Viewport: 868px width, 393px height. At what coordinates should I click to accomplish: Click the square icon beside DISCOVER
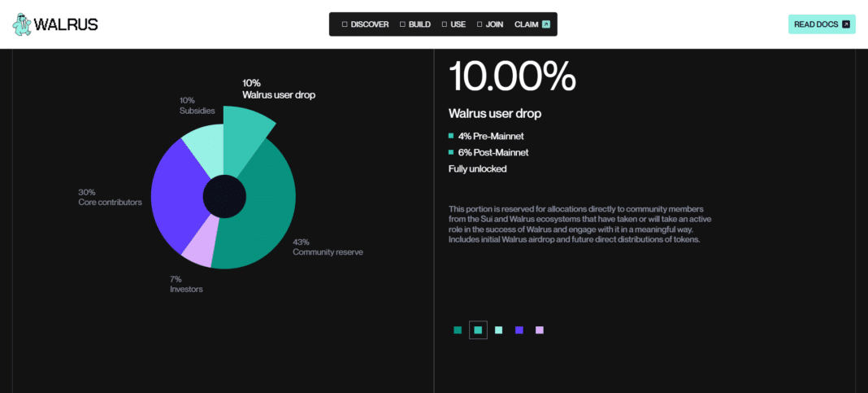[345, 24]
